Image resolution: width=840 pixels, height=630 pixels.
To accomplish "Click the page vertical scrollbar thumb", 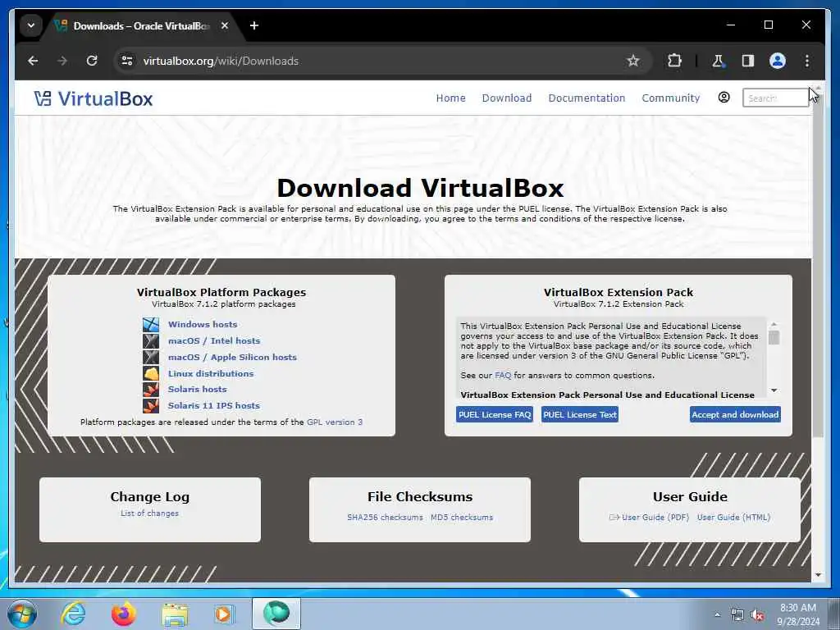I will (x=818, y=265).
